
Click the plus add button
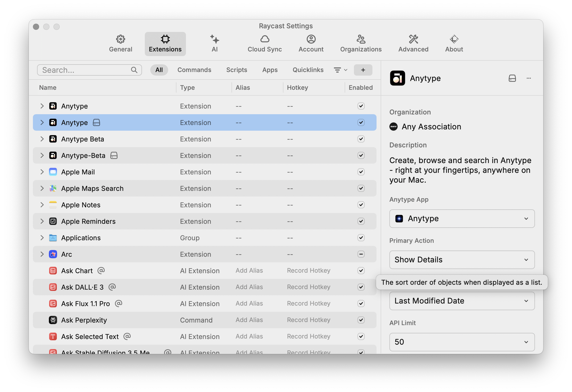tap(363, 70)
